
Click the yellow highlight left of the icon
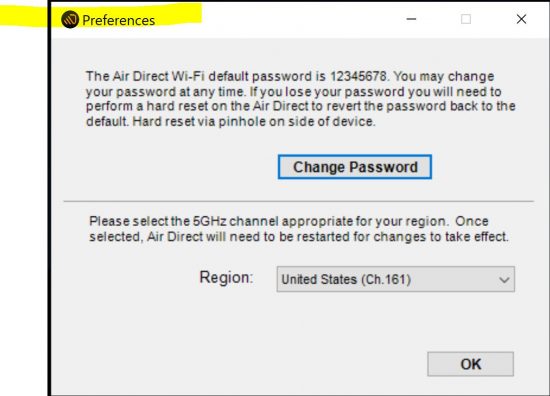click(x=23, y=16)
